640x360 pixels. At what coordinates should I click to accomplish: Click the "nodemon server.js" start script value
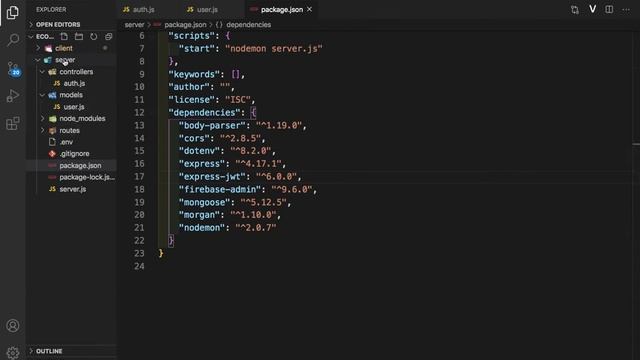pos(273,49)
